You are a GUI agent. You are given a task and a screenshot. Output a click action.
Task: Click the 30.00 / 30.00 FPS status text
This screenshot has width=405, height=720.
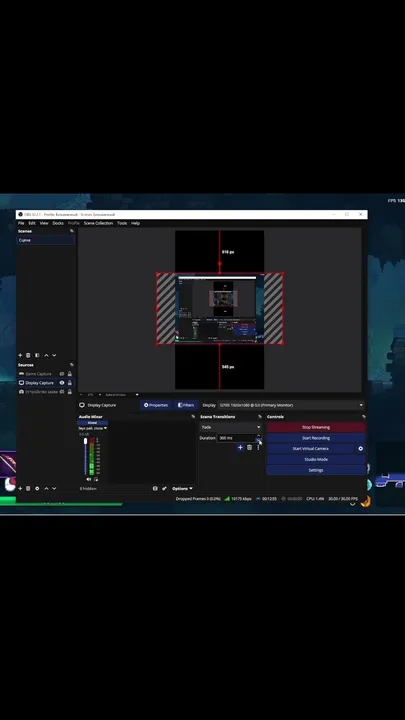click(x=343, y=499)
